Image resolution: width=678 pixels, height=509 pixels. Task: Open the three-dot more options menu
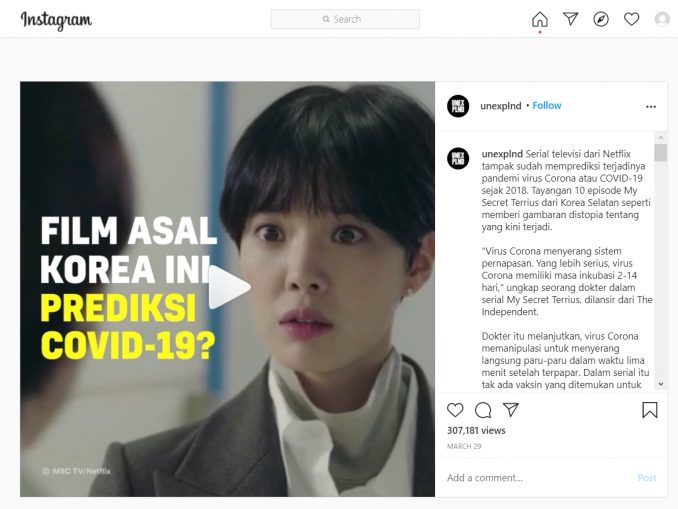[651, 106]
